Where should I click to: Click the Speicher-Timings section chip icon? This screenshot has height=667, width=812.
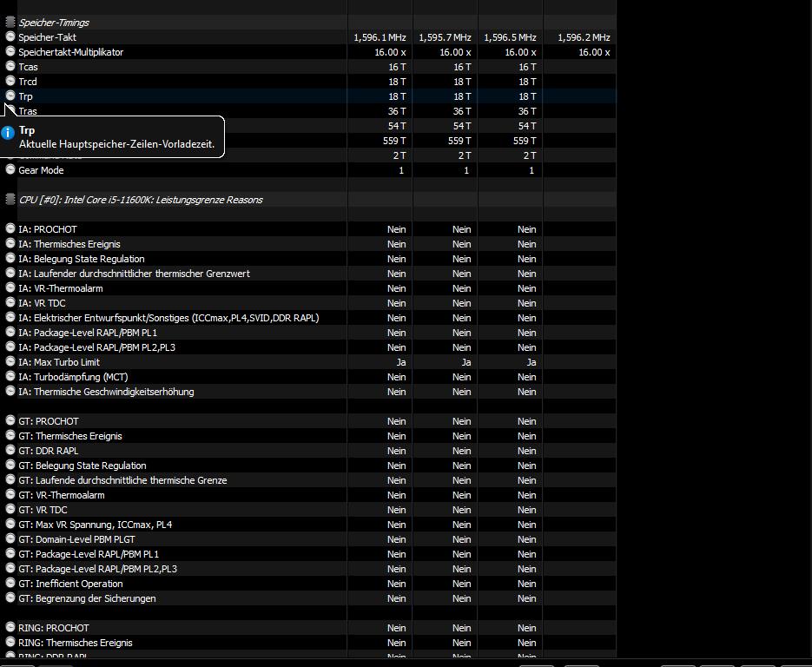(10, 23)
